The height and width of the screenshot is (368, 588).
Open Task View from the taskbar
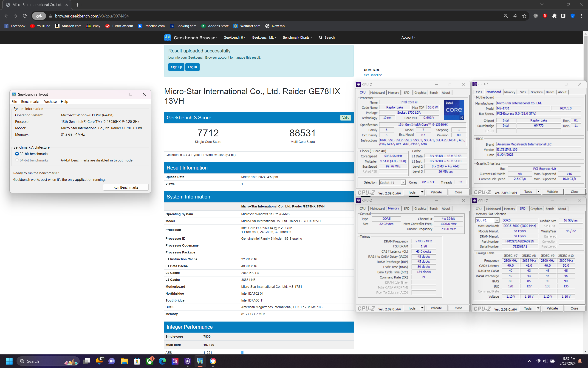point(87,361)
